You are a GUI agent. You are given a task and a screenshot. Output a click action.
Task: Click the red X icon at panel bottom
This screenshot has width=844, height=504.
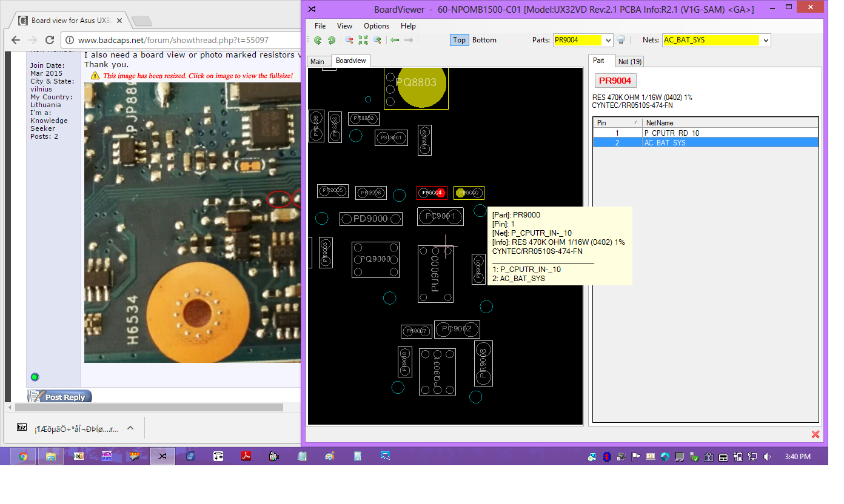816,434
